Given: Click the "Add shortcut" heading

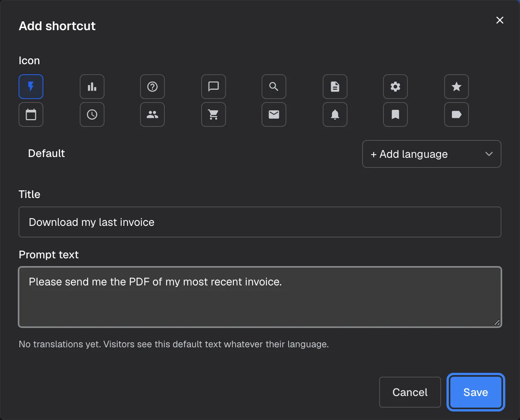Looking at the screenshot, I should pos(57,26).
